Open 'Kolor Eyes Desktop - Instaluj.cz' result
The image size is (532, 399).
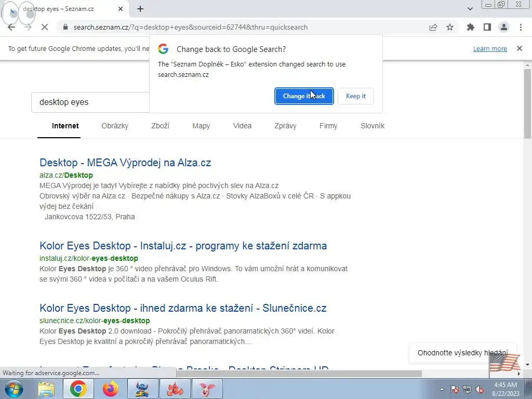coord(183,246)
